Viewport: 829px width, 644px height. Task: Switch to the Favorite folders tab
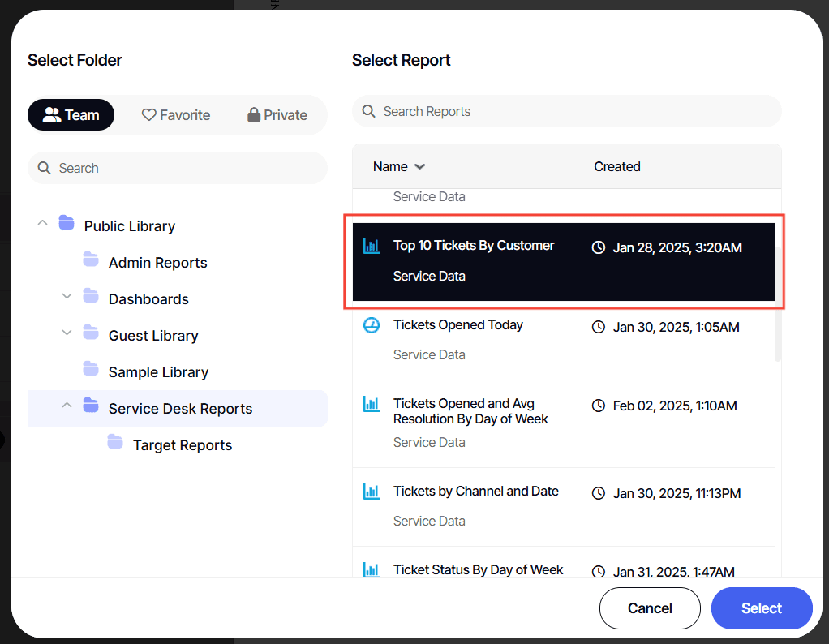[176, 115]
